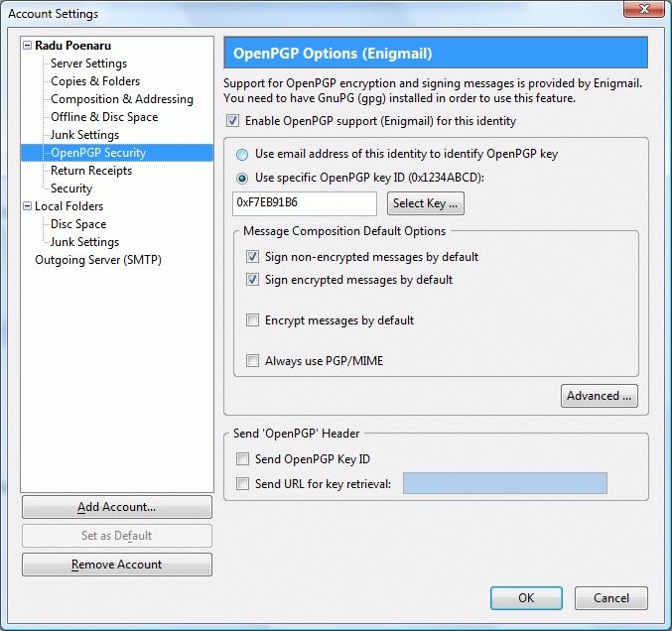The height and width of the screenshot is (631, 672).
Task: Select Junk Settings under Radu Poenaru
Action: (84, 135)
